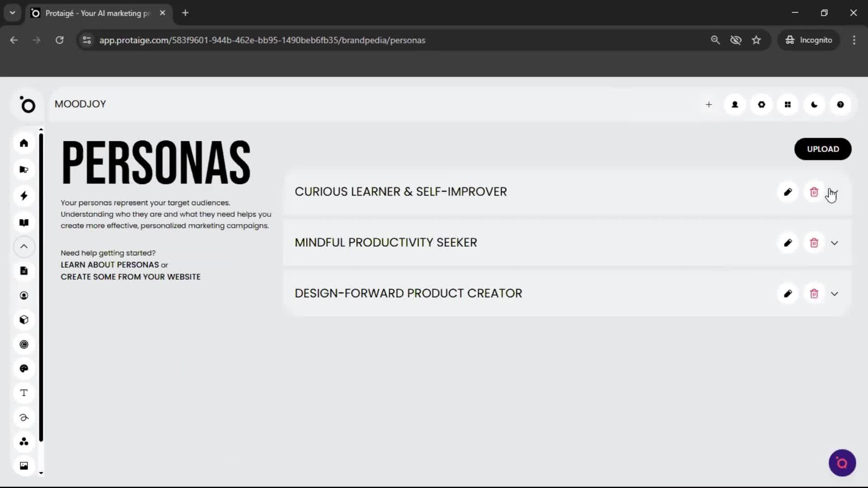Click the UPLOAD button
Image resolution: width=868 pixels, height=488 pixels.
point(823,149)
